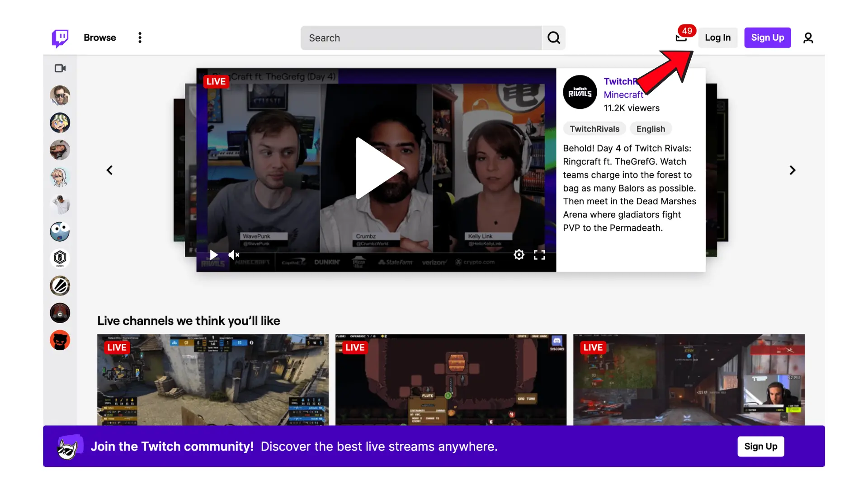The height and width of the screenshot is (488, 868).
Task: Unmute the featured stream audio
Action: click(234, 255)
